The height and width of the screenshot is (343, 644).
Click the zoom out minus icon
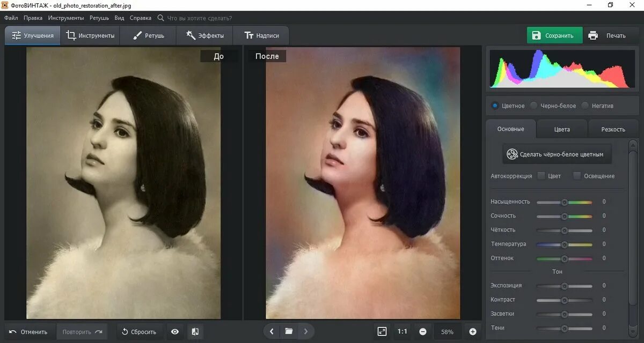tap(423, 332)
